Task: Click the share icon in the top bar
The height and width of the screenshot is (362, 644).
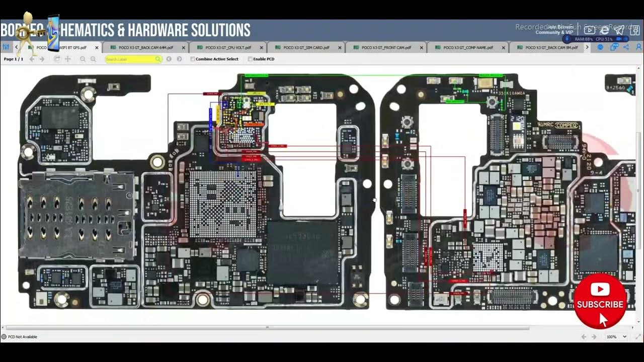Action: tap(626, 47)
